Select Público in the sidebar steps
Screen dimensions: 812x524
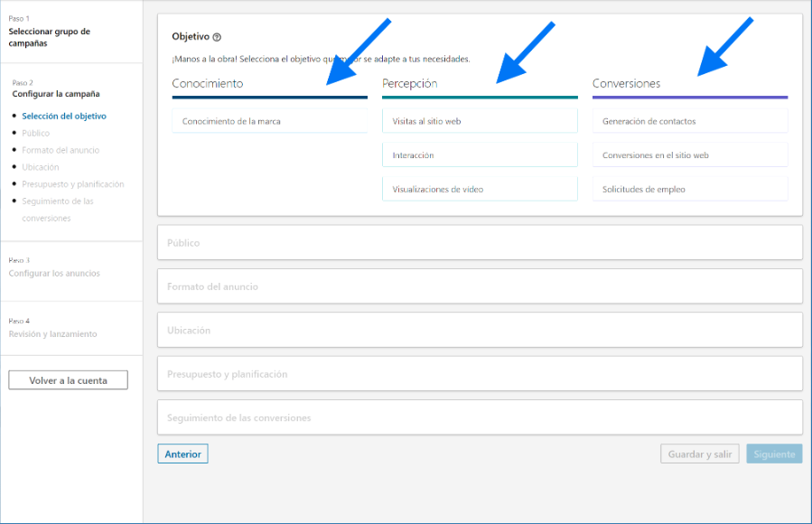pyautogui.click(x=36, y=133)
